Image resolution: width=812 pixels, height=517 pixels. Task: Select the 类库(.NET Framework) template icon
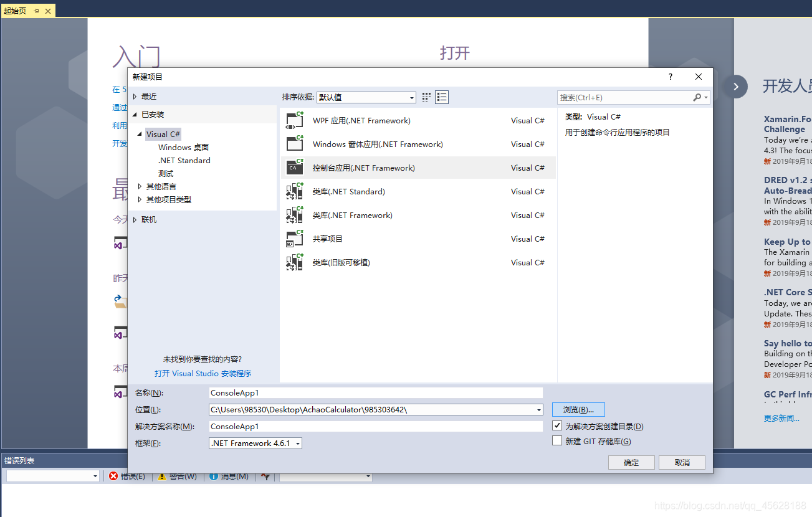295,215
